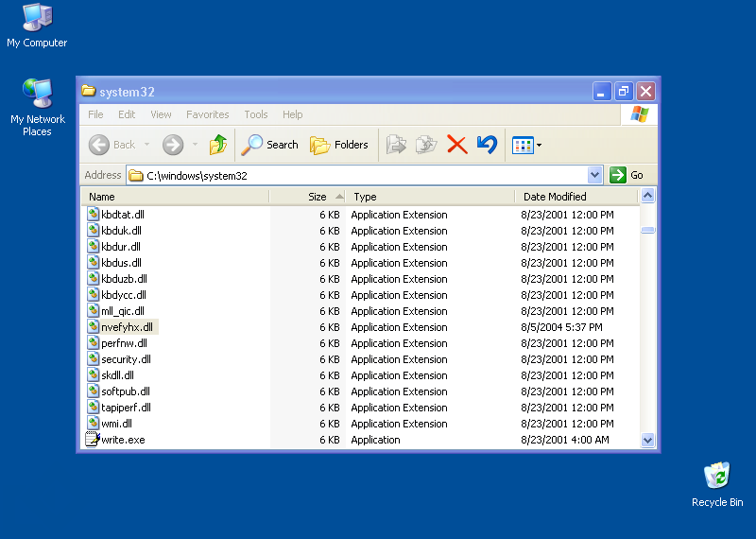The width and height of the screenshot is (756, 539).
Task: Open the Forward button history dropdown arrow
Action: 195,145
